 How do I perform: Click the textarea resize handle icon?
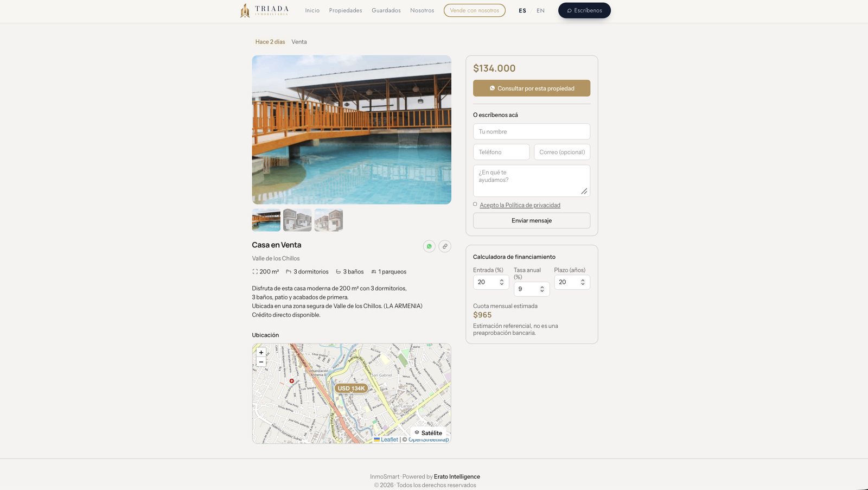point(584,191)
